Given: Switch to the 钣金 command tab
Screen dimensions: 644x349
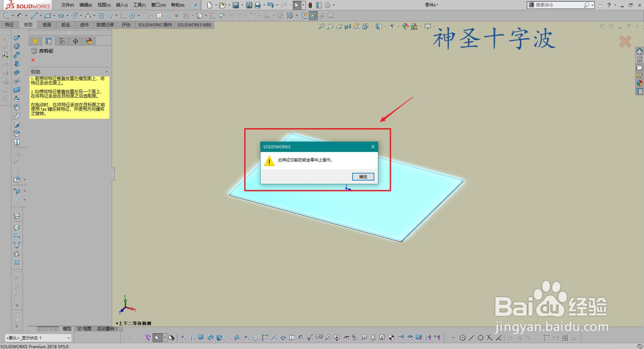Looking at the screenshot, I should point(66,25).
